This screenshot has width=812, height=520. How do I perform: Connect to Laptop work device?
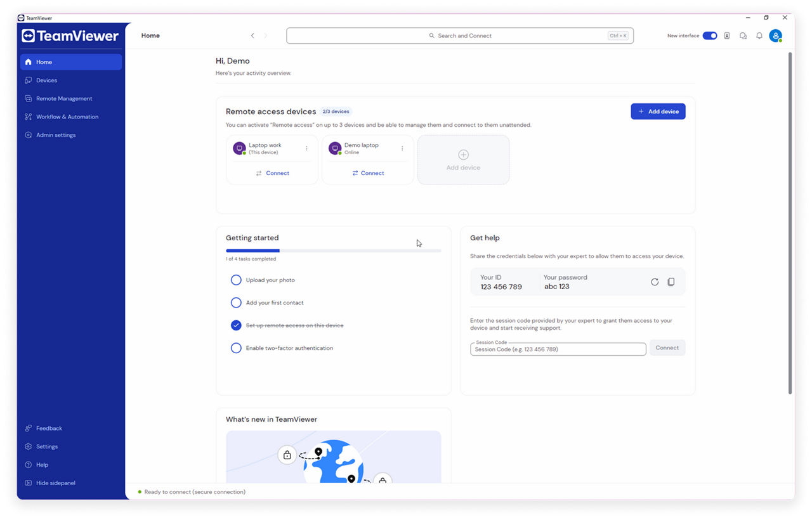pos(272,173)
